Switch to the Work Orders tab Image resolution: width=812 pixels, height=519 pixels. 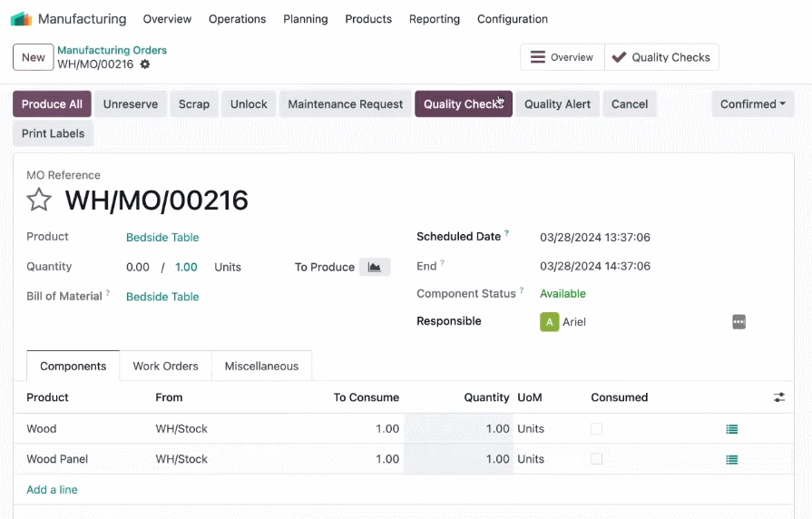click(165, 367)
